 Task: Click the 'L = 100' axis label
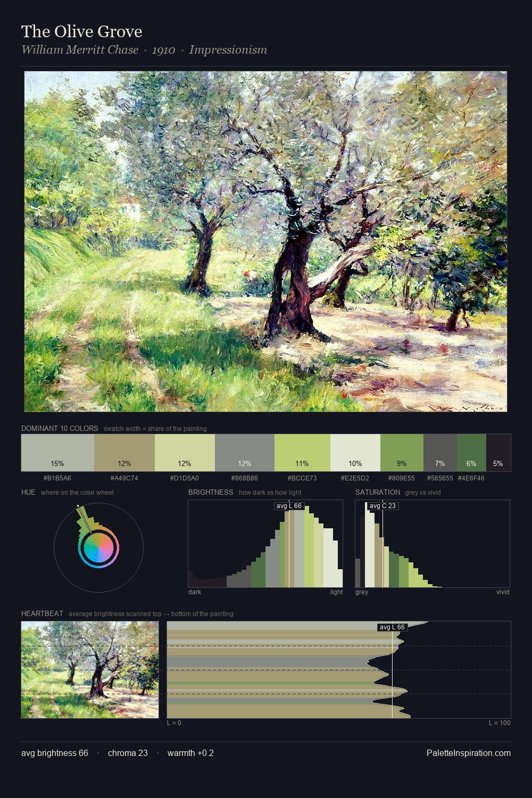(500, 723)
